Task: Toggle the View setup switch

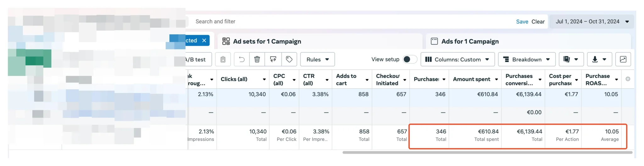Action: click(409, 59)
